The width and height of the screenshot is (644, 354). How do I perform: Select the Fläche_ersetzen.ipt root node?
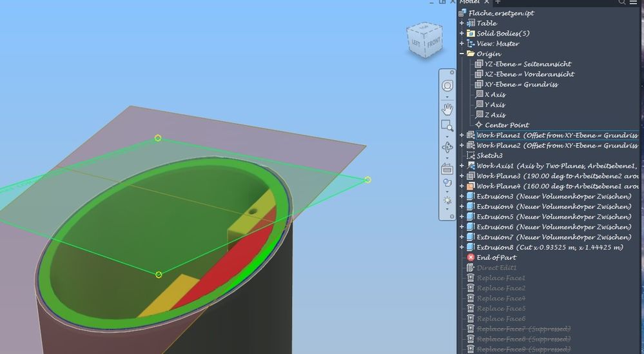tap(501, 13)
